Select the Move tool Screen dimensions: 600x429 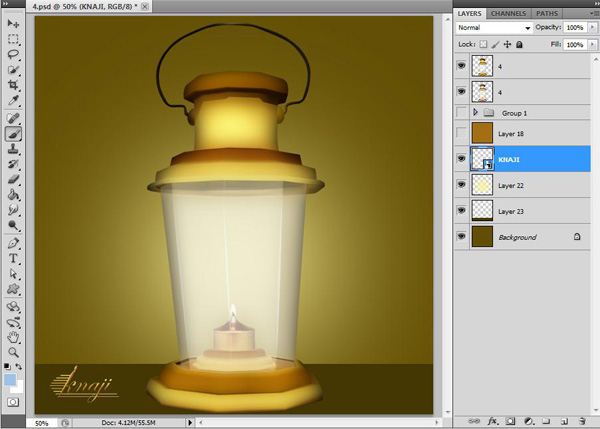tap(14, 23)
